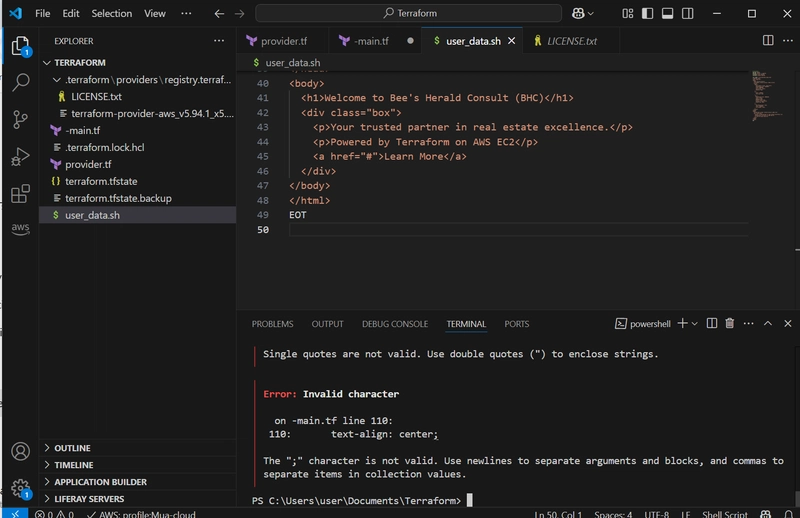Screen dimensions: 800x518
Task: Toggle the bottom panel visibility
Action: (x=667, y=13)
